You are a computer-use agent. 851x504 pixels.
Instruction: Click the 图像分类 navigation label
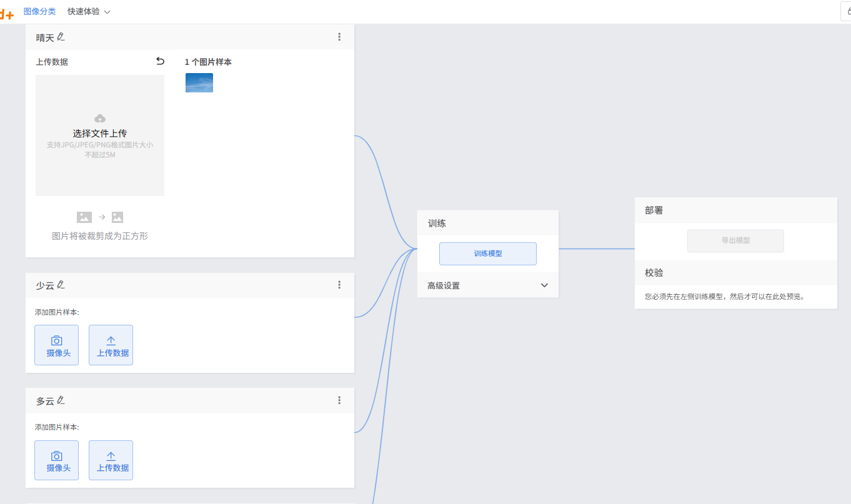point(40,11)
